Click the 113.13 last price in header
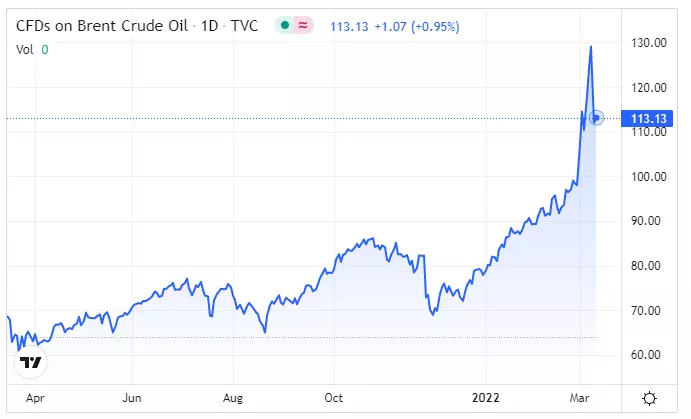The width and height of the screenshot is (691, 419). [349, 26]
